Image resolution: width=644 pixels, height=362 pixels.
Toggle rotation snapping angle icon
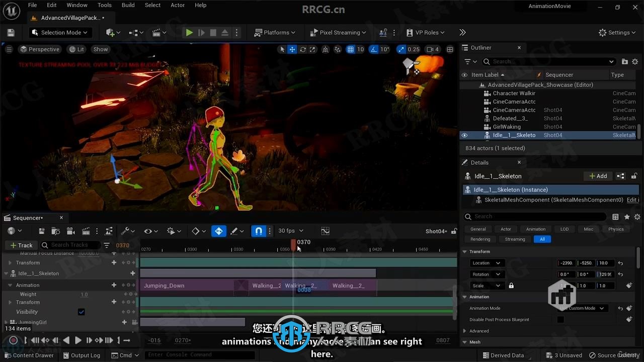click(374, 49)
